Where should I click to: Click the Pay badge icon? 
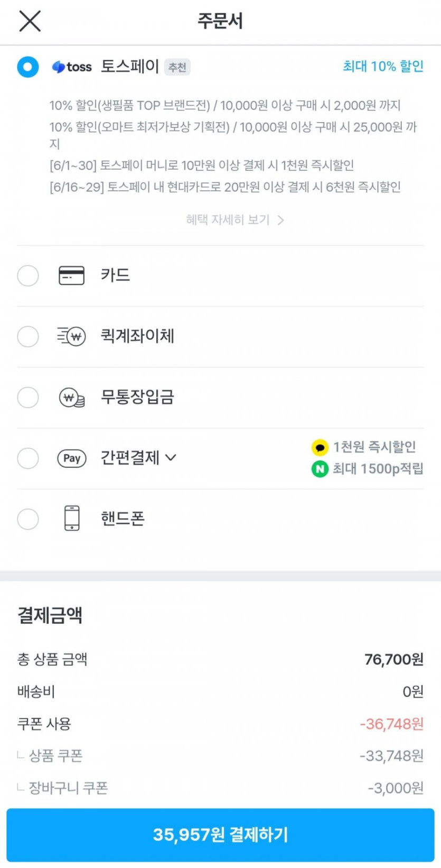pyautogui.click(x=71, y=458)
